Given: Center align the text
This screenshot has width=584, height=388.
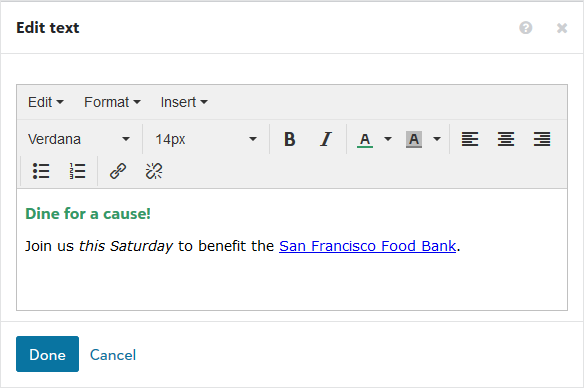Looking at the screenshot, I should tap(506, 140).
